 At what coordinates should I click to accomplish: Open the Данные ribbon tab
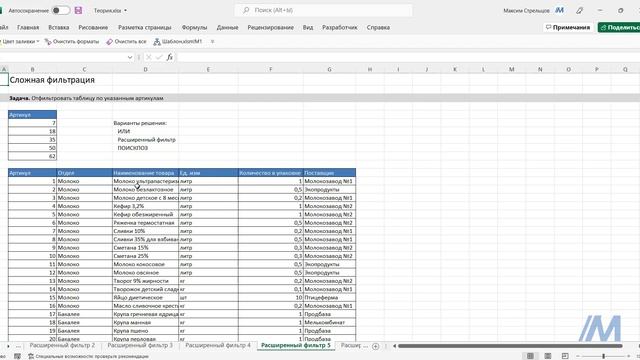coord(227,27)
